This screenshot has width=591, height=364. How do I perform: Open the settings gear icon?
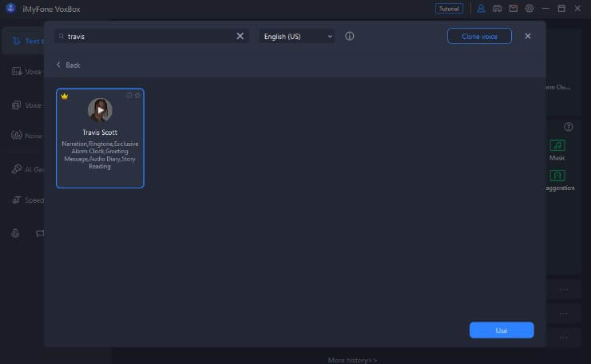(530, 8)
